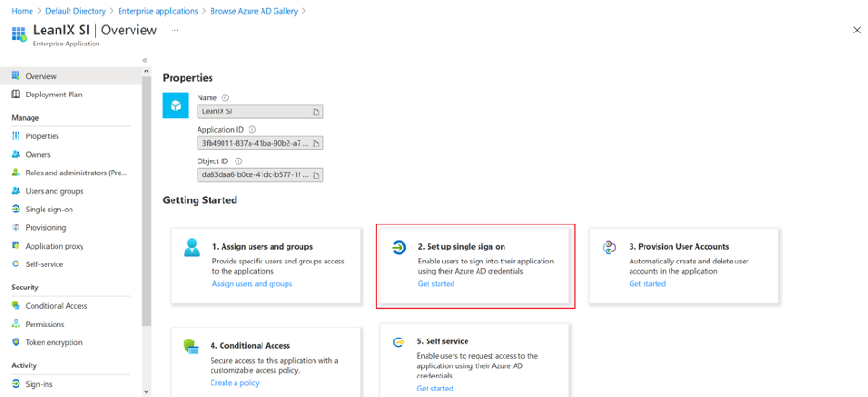Open more options ellipsis beside Overview title
Screen dimensions: 868x397
click(x=175, y=30)
